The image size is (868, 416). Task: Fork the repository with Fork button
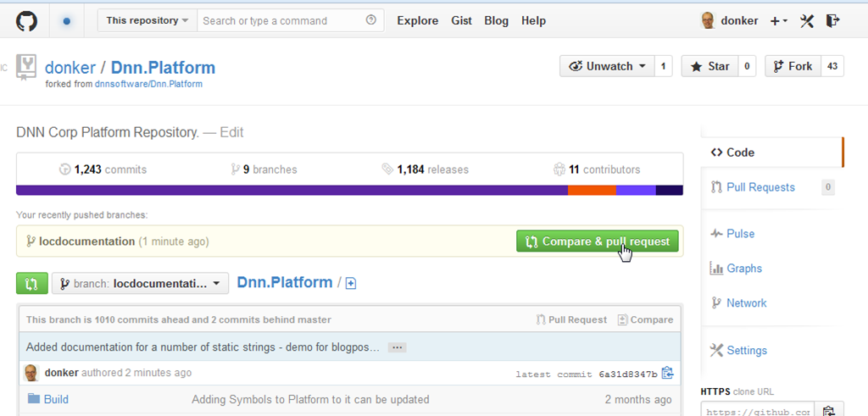[793, 66]
